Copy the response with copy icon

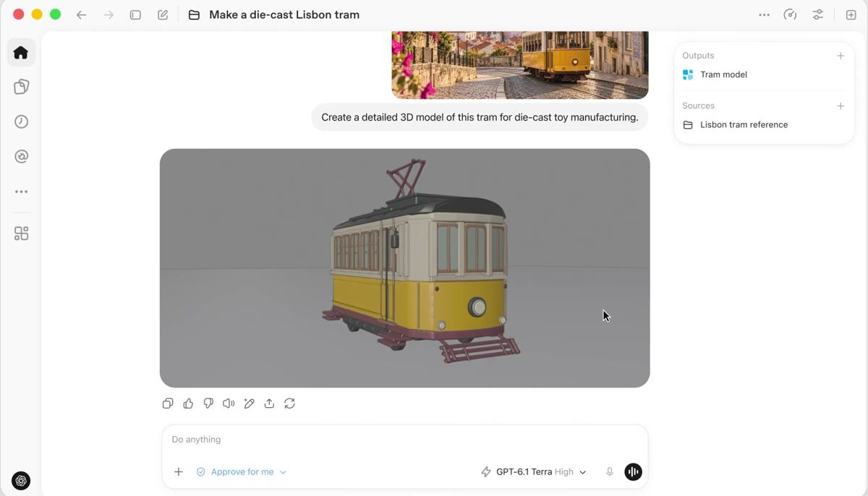pyautogui.click(x=168, y=403)
